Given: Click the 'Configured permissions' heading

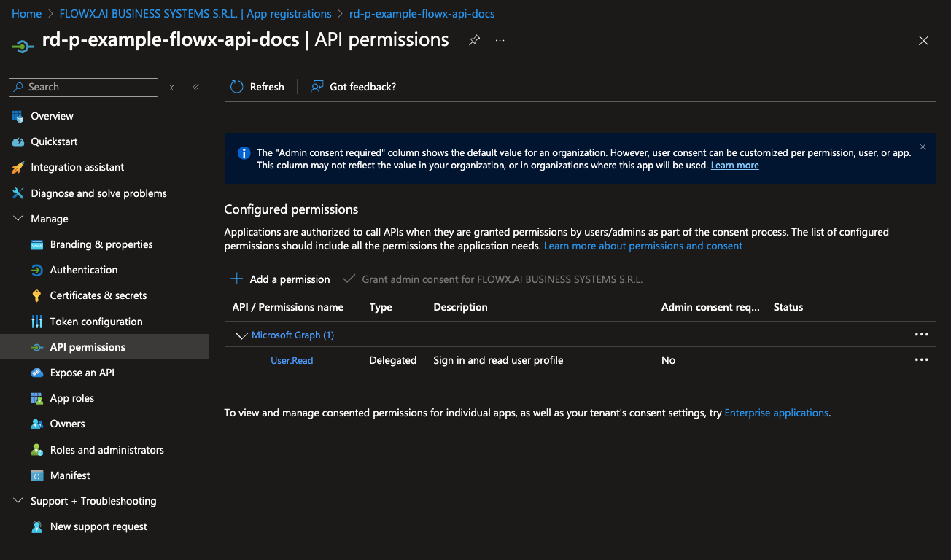Looking at the screenshot, I should [x=291, y=209].
